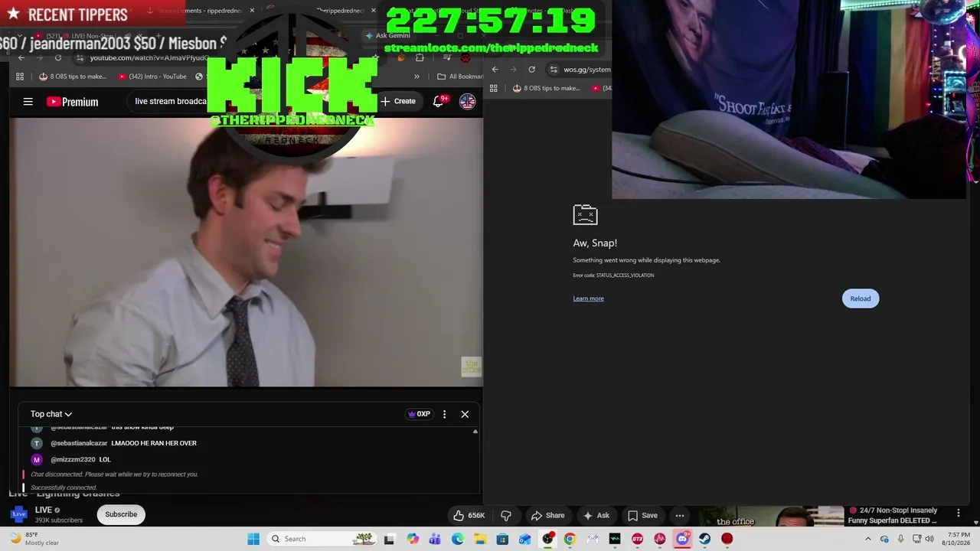Viewport: 980px width, 551px height.
Task: Share the live video
Action: click(548, 515)
